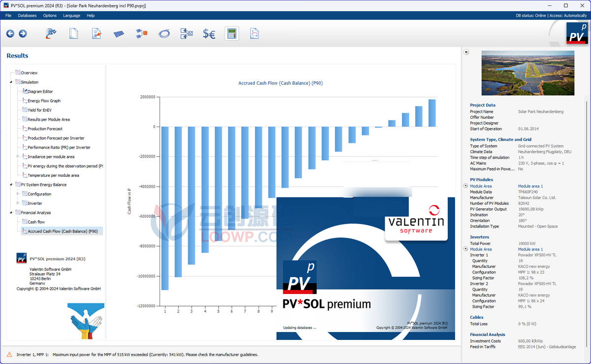Image resolution: width=591 pixels, height=364 pixels.
Task: Click the Inverters 'Module area 1' link
Action: (530, 249)
